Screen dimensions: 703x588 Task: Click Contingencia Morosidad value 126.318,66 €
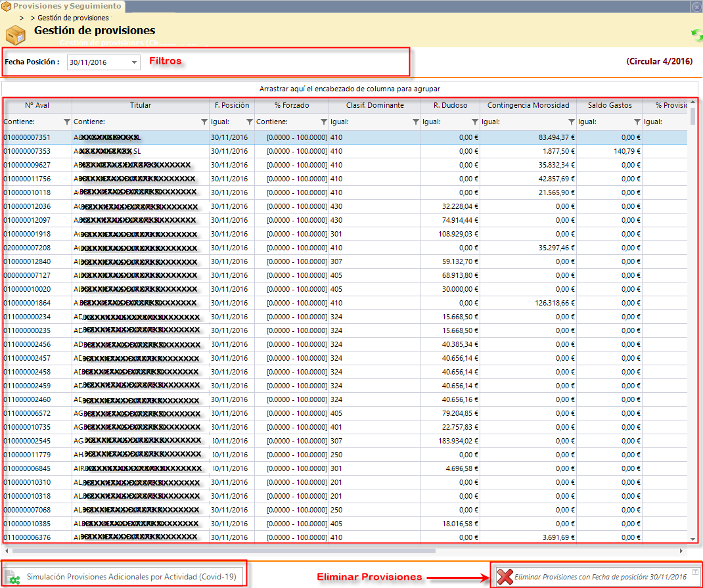tap(555, 303)
